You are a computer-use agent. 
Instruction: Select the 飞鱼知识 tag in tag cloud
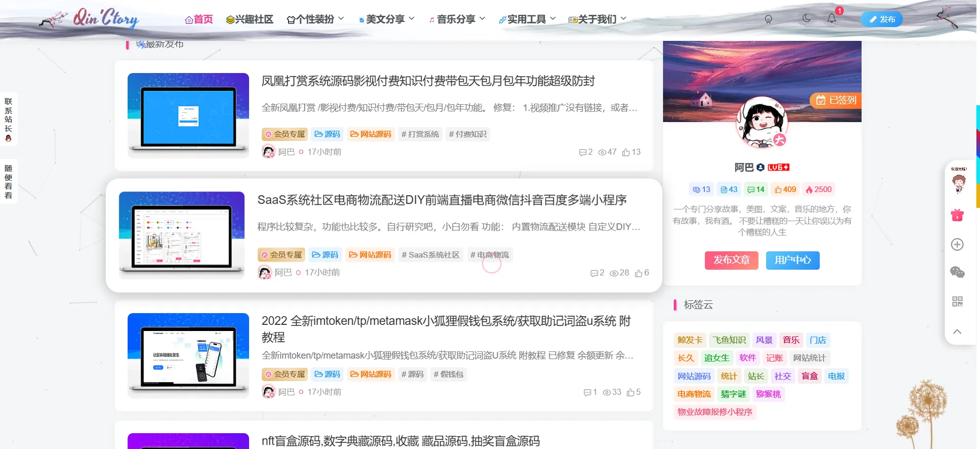pyautogui.click(x=729, y=340)
